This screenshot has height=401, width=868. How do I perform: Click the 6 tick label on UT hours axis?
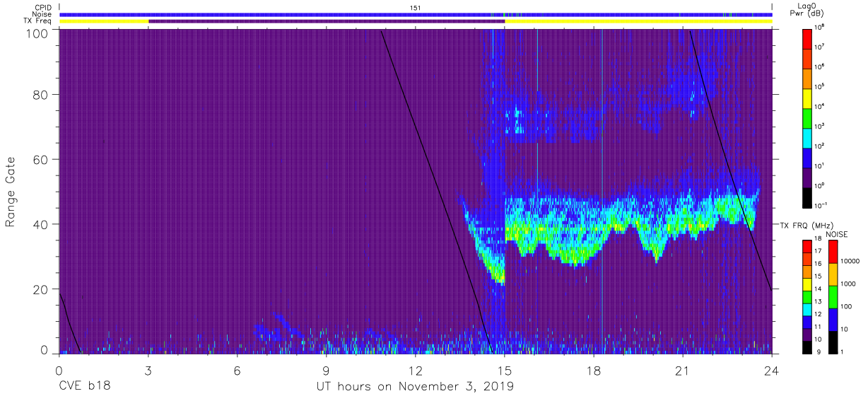pyautogui.click(x=237, y=370)
